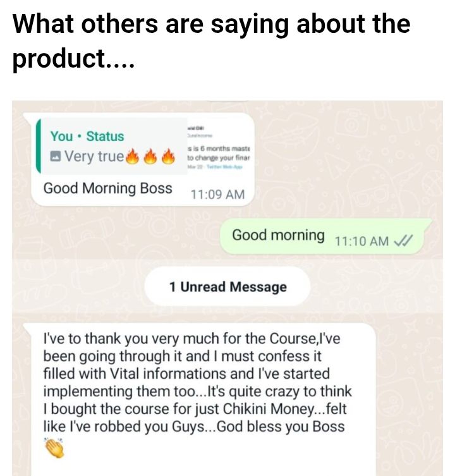The image size is (455, 476).
Task: Select the "You" sender label
Action: pyautogui.click(x=62, y=137)
